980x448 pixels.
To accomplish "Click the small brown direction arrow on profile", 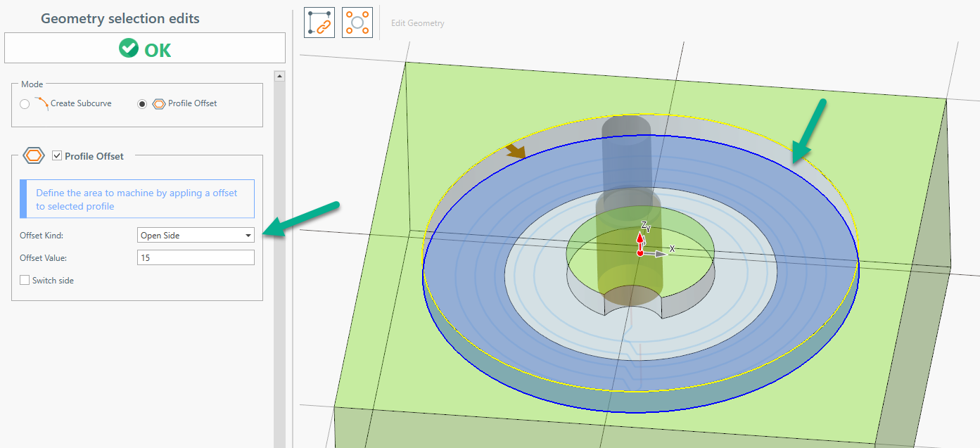I will (x=515, y=151).
